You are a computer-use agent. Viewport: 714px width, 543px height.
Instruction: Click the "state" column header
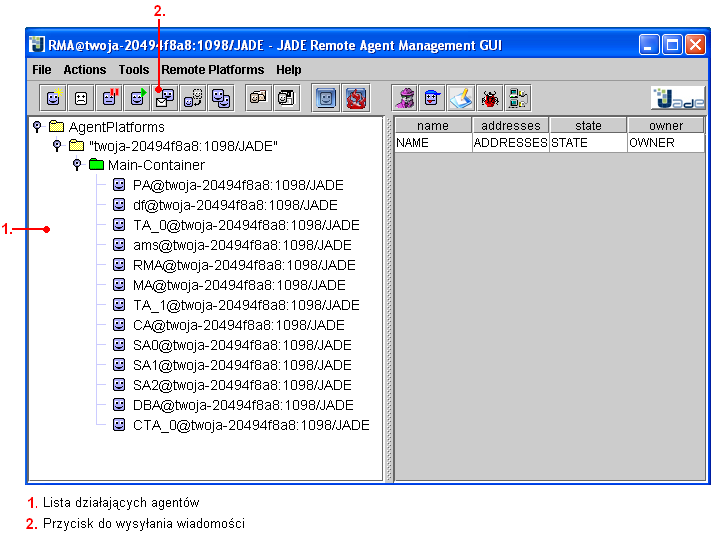click(588, 125)
